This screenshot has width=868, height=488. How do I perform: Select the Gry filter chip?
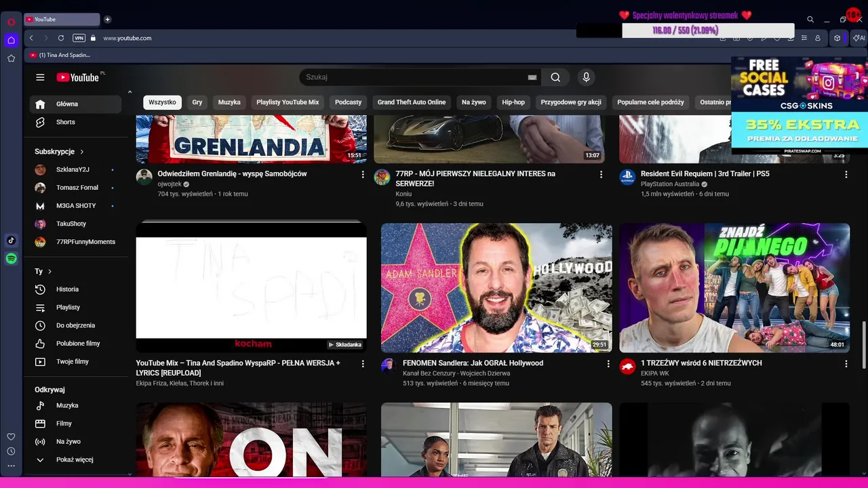197,102
